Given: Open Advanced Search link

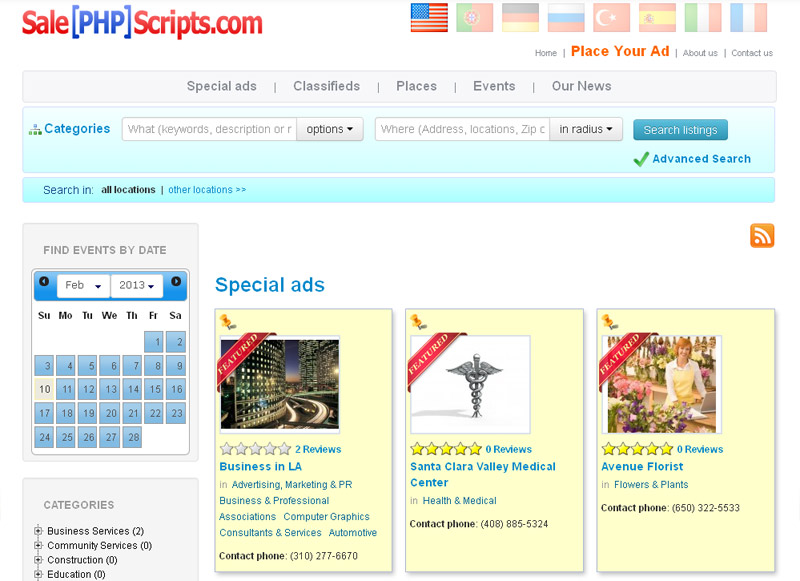Looking at the screenshot, I should [702, 159].
